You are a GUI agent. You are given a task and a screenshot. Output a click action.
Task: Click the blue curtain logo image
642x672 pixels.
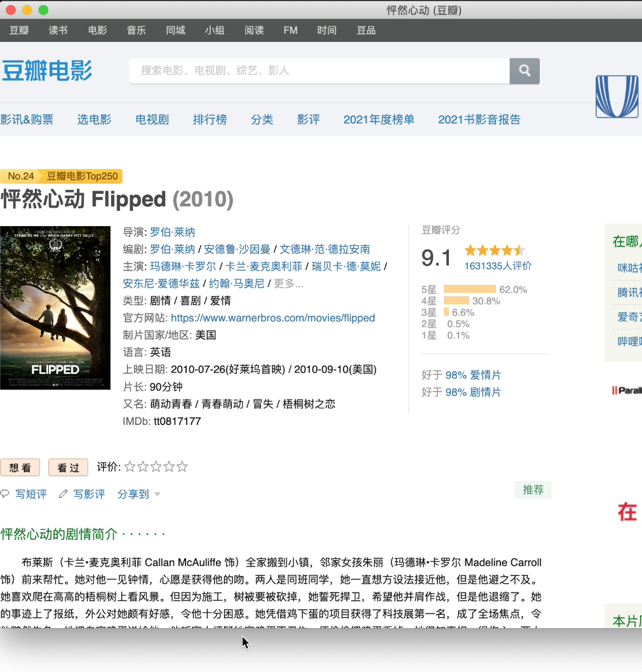click(617, 97)
